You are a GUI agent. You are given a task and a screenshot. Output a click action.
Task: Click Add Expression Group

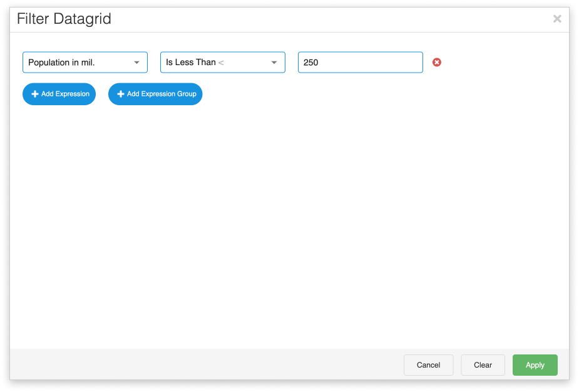pyautogui.click(x=155, y=94)
